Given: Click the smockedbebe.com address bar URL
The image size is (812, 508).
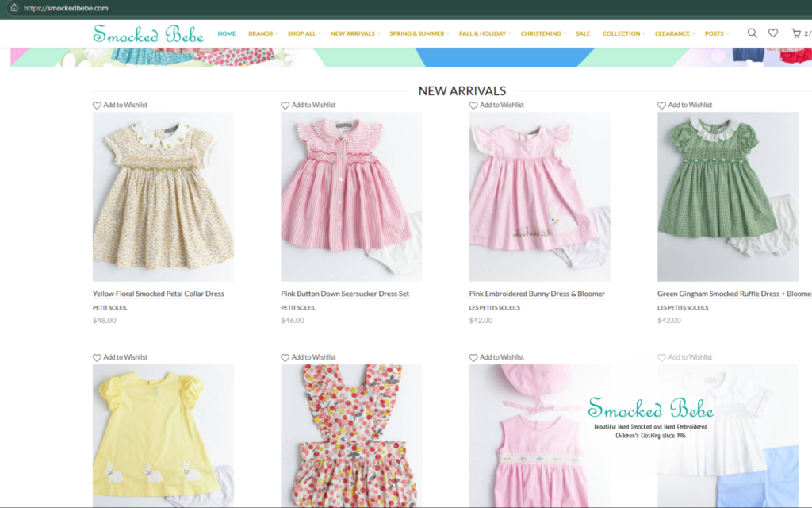Looking at the screenshot, I should pos(66,8).
